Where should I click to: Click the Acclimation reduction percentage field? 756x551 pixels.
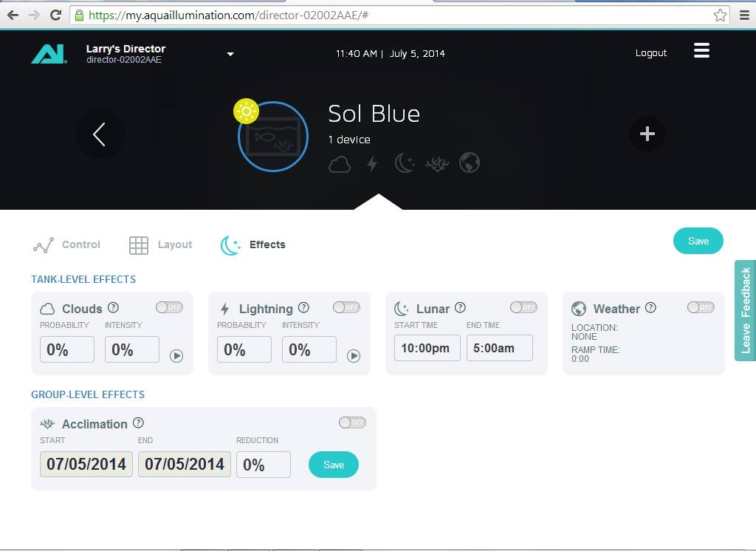[x=264, y=465]
